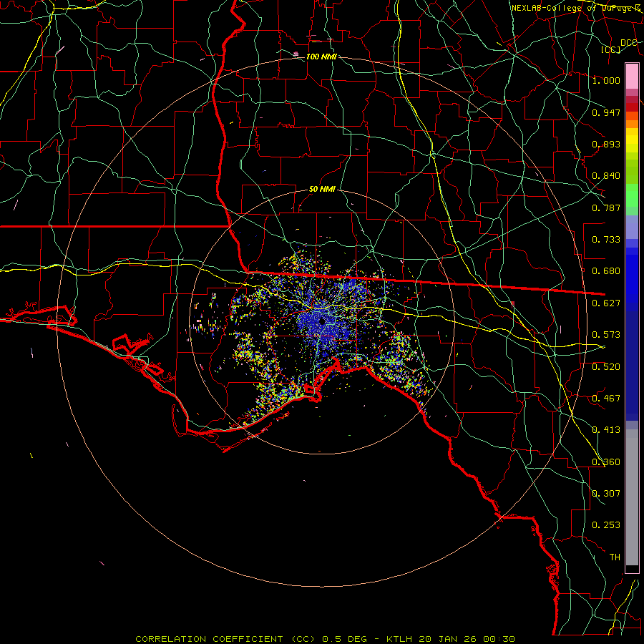
Task: Click the 100 NMI range ring label
Action: [x=321, y=57]
